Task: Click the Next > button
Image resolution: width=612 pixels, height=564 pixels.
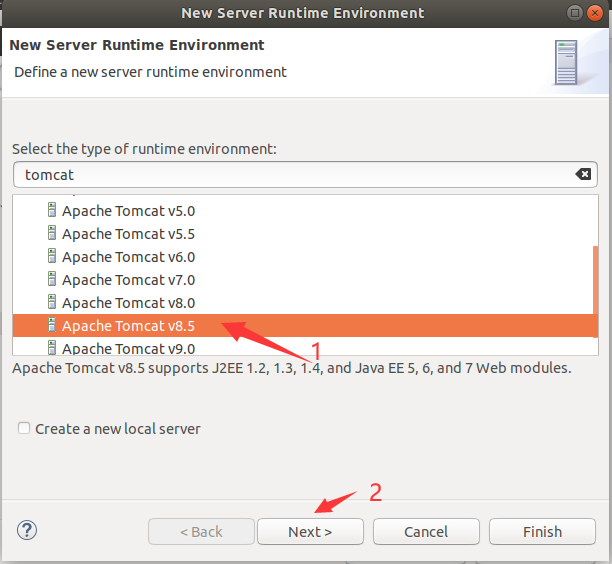Action: point(310,532)
